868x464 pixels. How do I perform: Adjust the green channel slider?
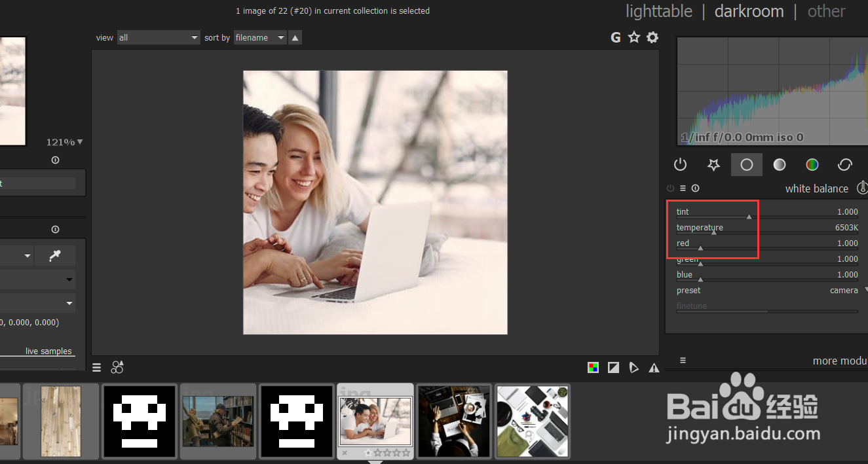pos(767,260)
